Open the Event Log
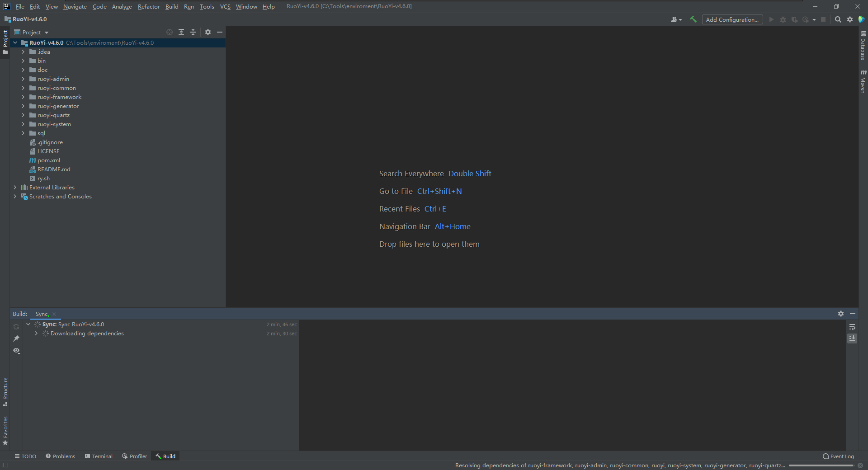Image resolution: width=868 pixels, height=470 pixels. click(x=838, y=456)
